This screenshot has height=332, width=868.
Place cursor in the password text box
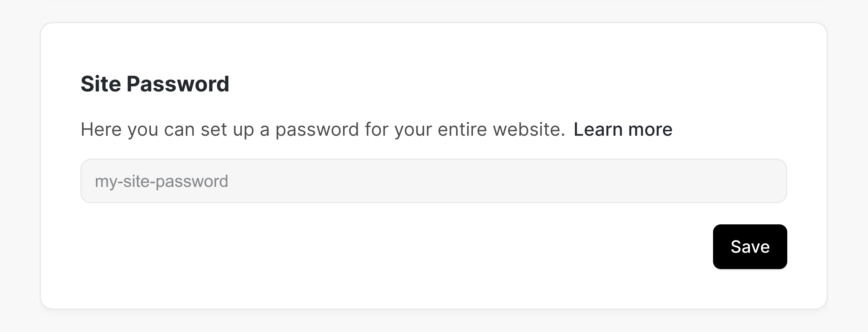433,181
